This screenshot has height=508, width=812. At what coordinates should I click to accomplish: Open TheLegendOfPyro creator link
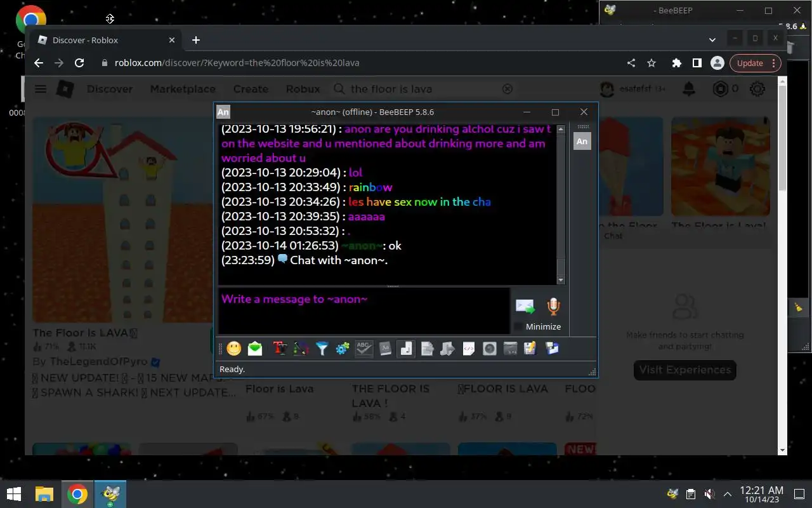tap(98, 362)
